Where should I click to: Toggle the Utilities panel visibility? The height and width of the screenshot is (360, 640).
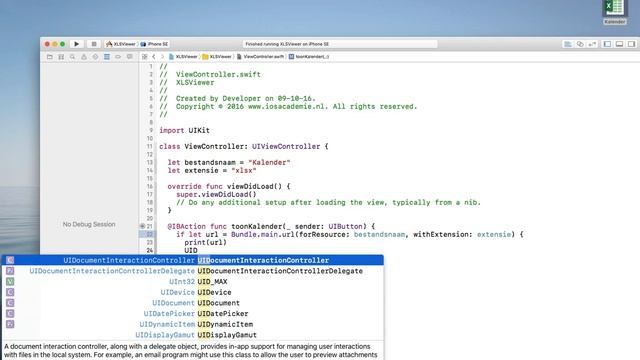click(631, 44)
